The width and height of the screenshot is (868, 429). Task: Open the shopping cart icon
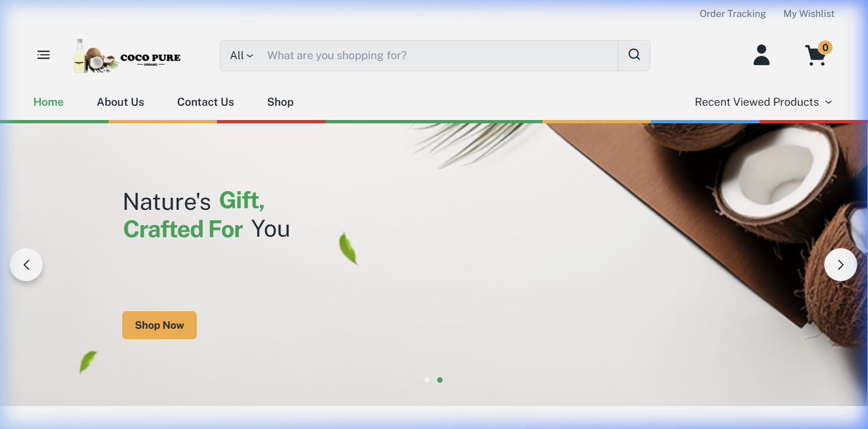(x=815, y=55)
